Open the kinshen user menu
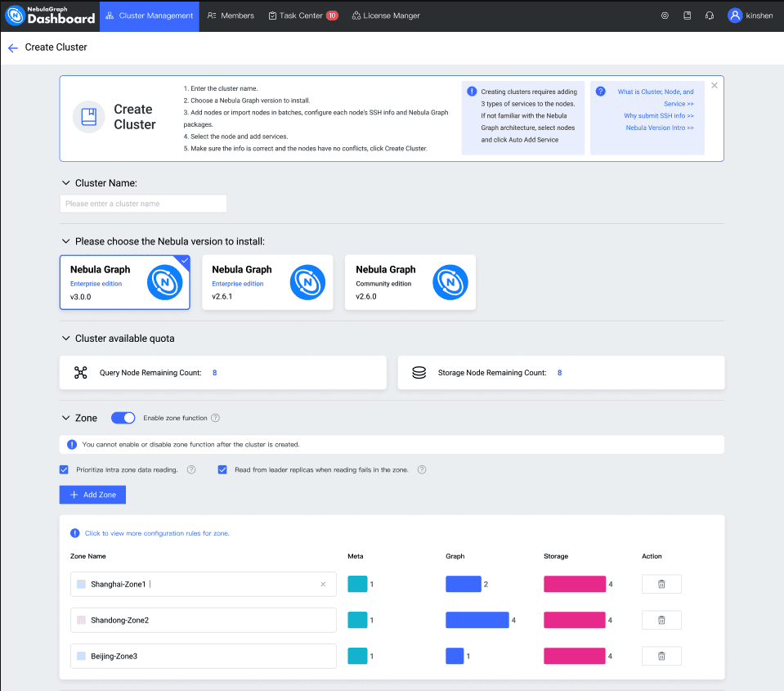This screenshot has height=691, width=784. (x=750, y=16)
